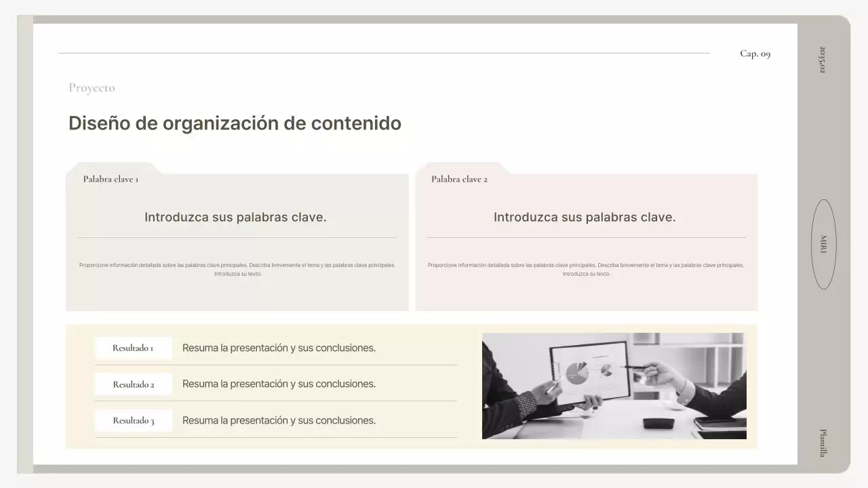Select the Introduzca sus palabras clave heading on right card
868x488 pixels.
point(585,217)
